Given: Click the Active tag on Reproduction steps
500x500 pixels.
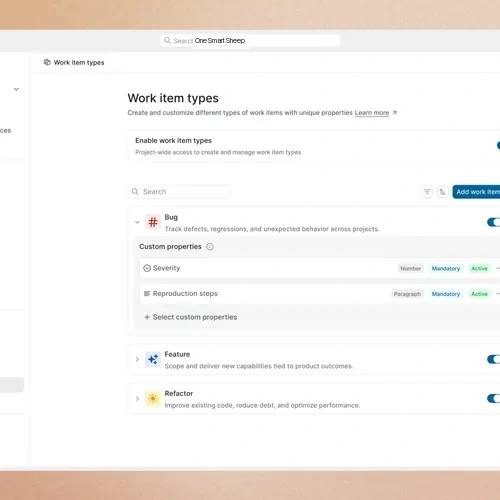Looking at the screenshot, I should [x=479, y=294].
